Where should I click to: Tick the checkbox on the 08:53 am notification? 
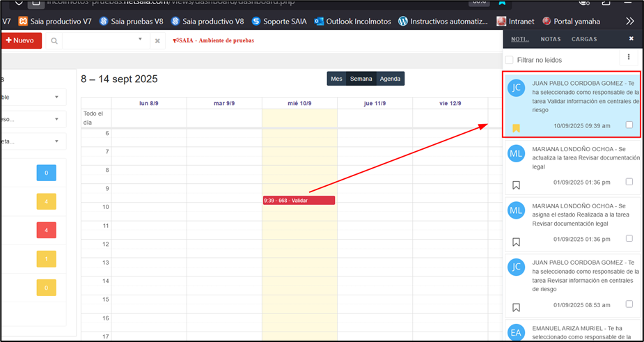[629, 304]
